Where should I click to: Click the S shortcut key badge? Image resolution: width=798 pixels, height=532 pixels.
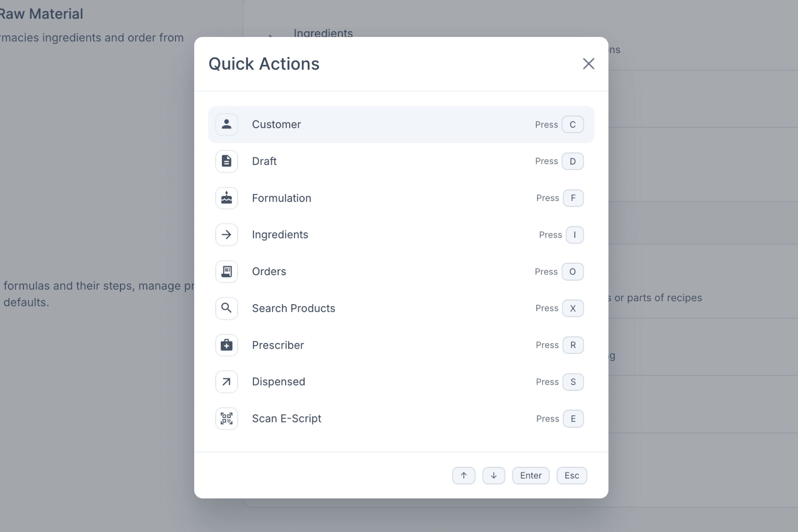click(x=573, y=382)
